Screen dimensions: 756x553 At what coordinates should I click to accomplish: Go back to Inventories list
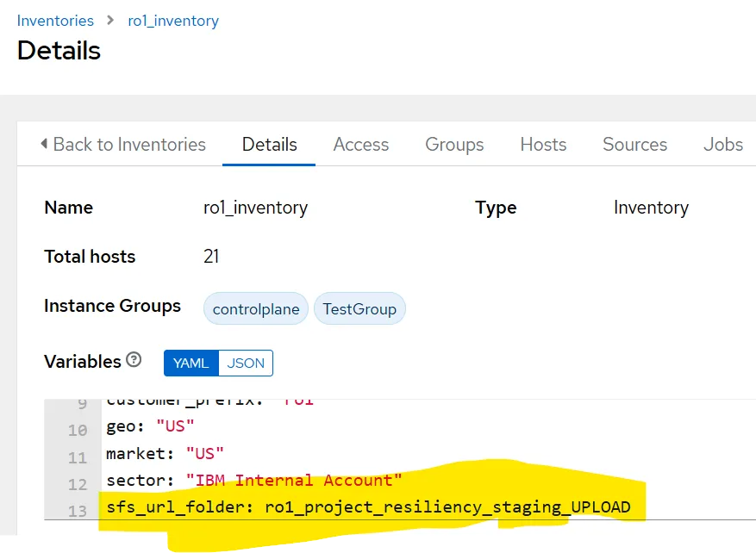123,144
